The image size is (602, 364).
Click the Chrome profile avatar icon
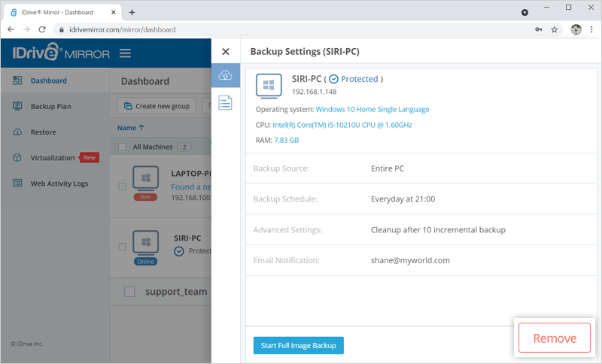(576, 30)
